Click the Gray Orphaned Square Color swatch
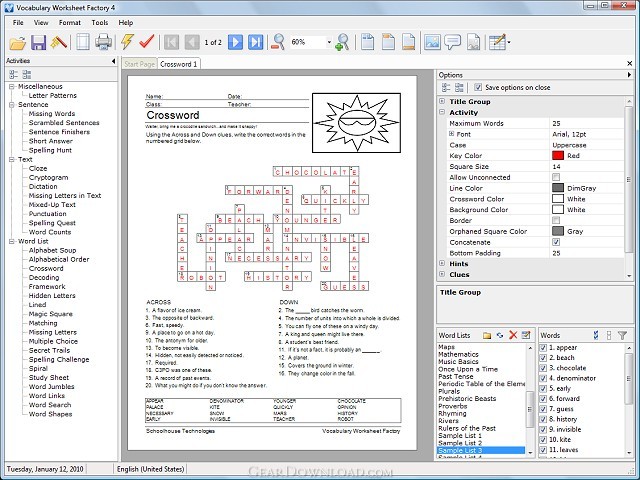The width and height of the screenshot is (640, 480). (x=558, y=231)
